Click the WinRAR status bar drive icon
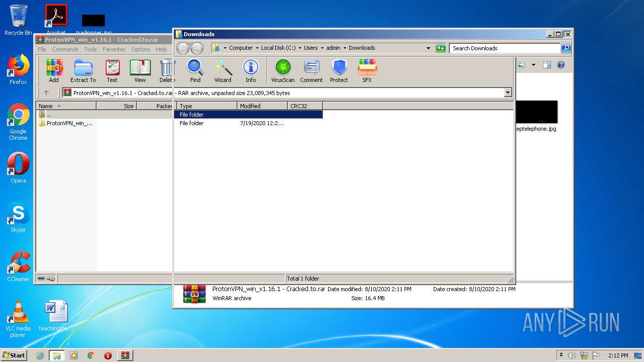This screenshot has height=362, width=644. click(x=42, y=279)
